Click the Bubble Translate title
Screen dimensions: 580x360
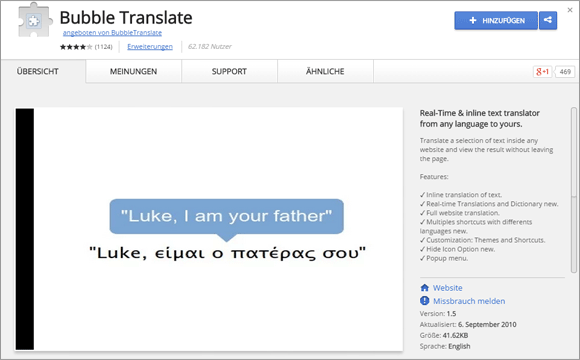pos(126,17)
